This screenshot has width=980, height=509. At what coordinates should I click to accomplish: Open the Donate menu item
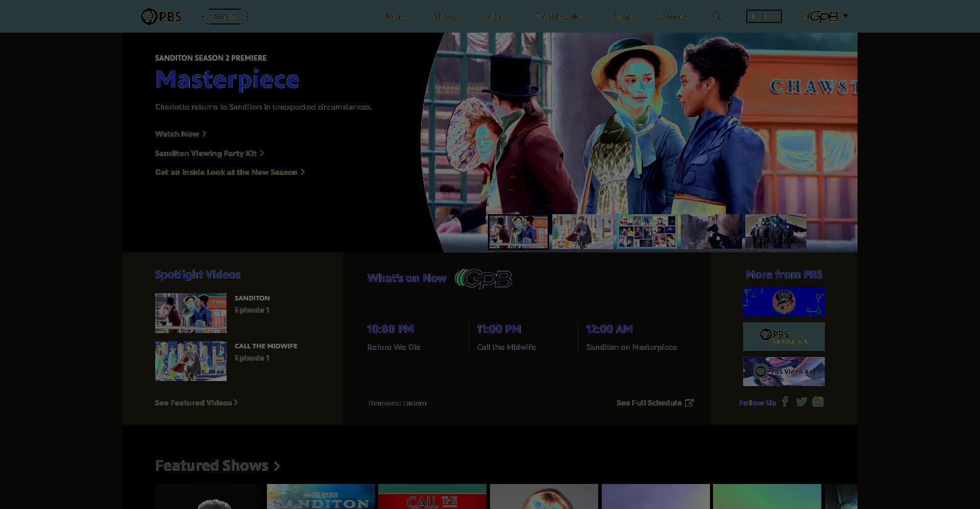coord(673,16)
